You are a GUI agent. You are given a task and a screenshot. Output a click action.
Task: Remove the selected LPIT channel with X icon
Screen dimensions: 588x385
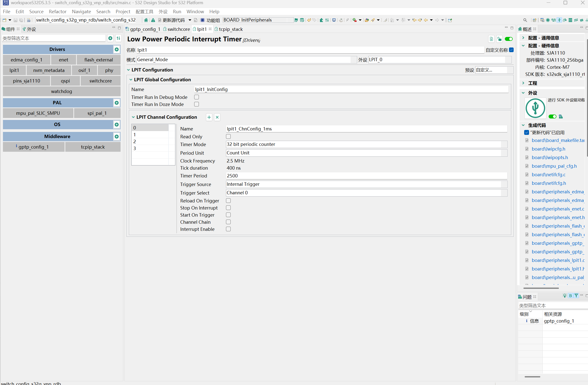(217, 117)
